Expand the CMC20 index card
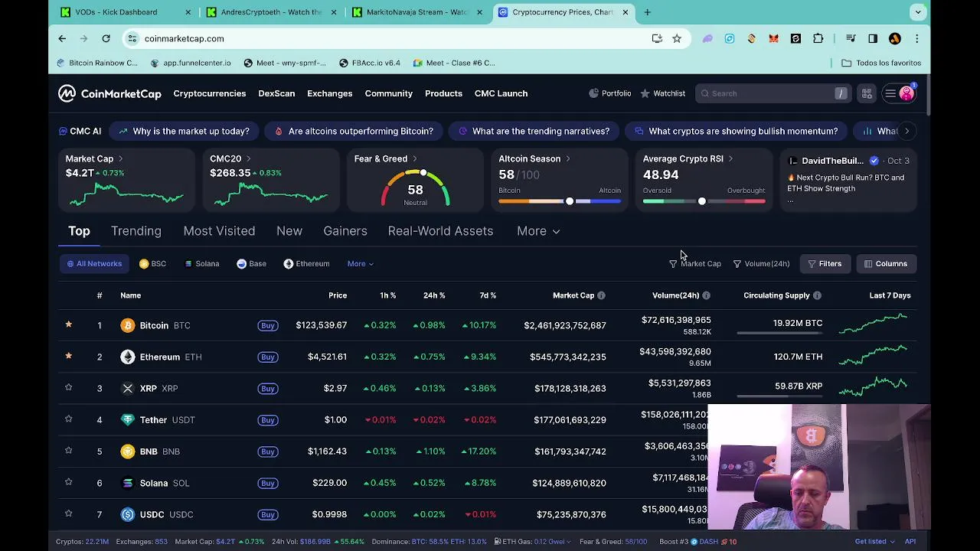Screen dimensions: 980x551 pos(270,180)
